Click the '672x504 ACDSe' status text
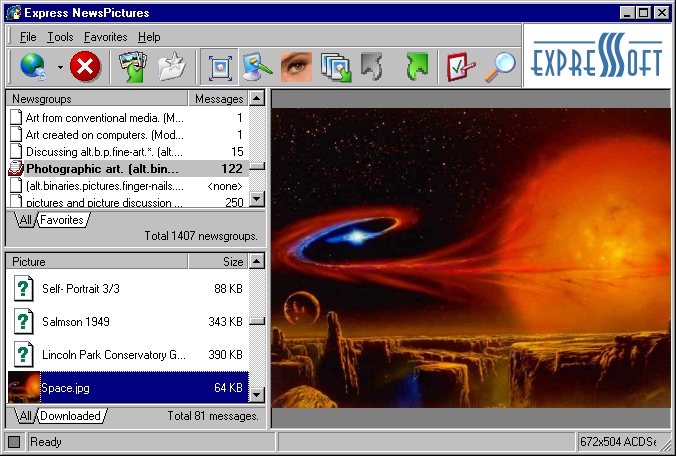This screenshot has height=456, width=676. coord(617,442)
